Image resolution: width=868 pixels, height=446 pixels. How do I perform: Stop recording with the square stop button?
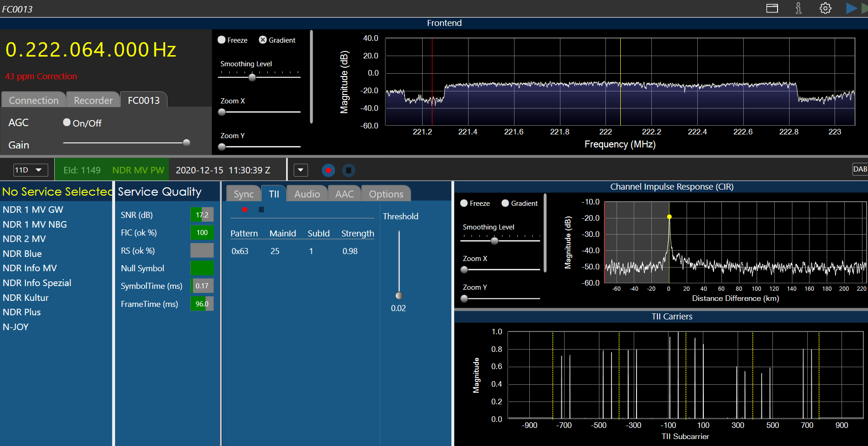(x=348, y=171)
